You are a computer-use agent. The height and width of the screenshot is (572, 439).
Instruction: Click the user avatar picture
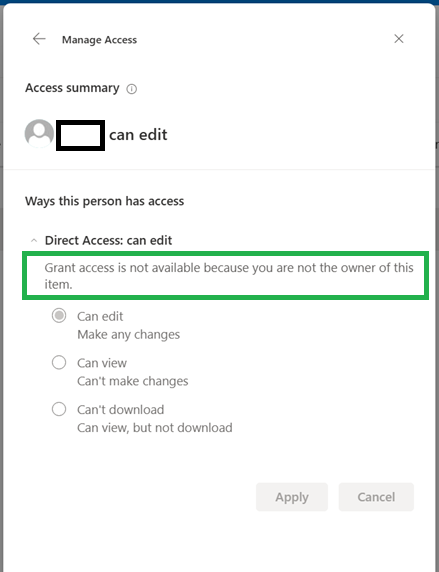tap(39, 134)
